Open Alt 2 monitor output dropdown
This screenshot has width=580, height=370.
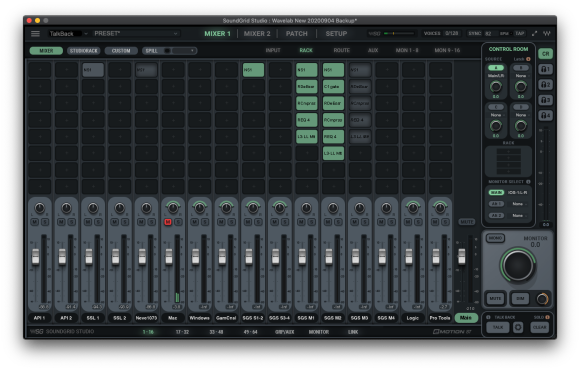519,215
